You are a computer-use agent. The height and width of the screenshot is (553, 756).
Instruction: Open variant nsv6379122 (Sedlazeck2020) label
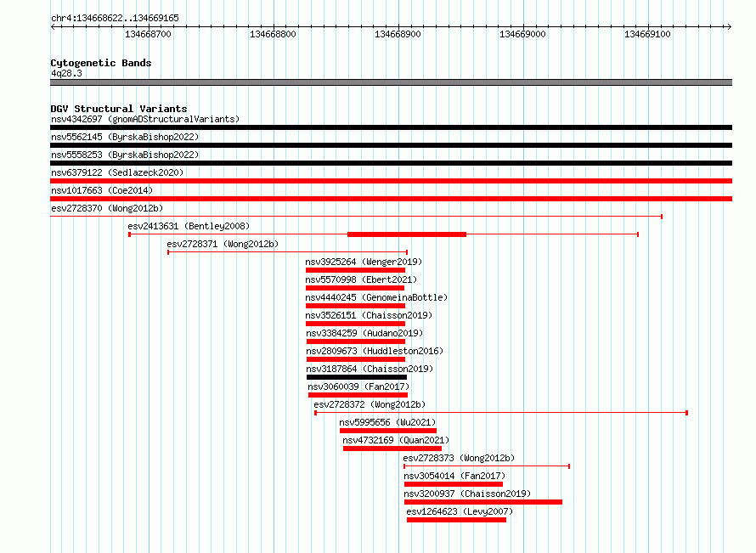pos(117,172)
